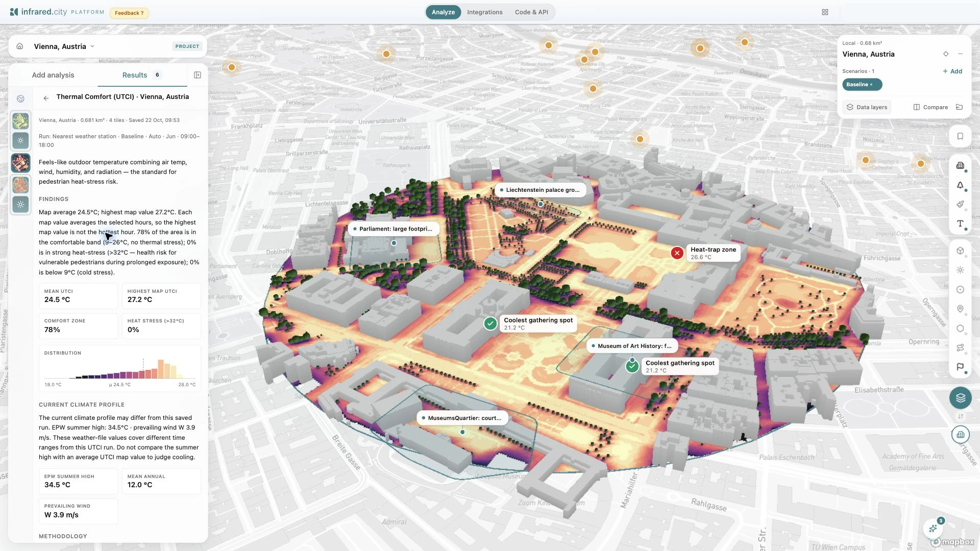Screen dimensions: 980x551
Task: Select the green-yellow result thumbnail
Action: pyautogui.click(x=20, y=121)
